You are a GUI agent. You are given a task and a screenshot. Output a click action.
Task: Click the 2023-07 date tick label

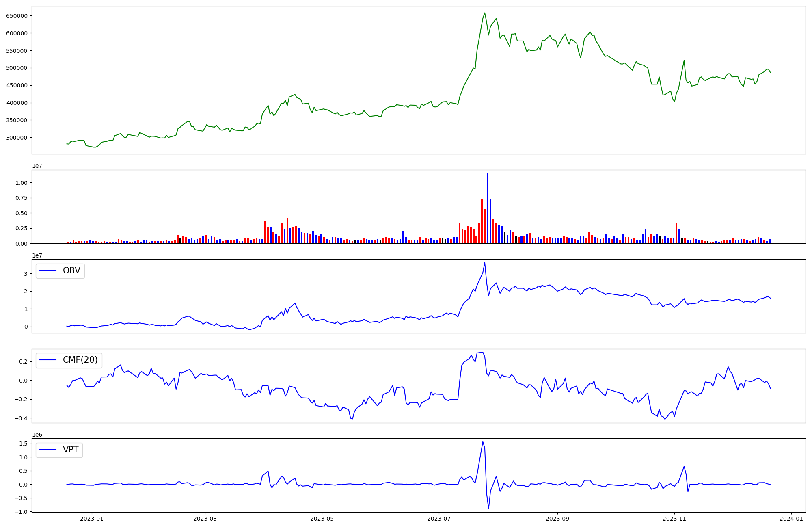pos(439,519)
